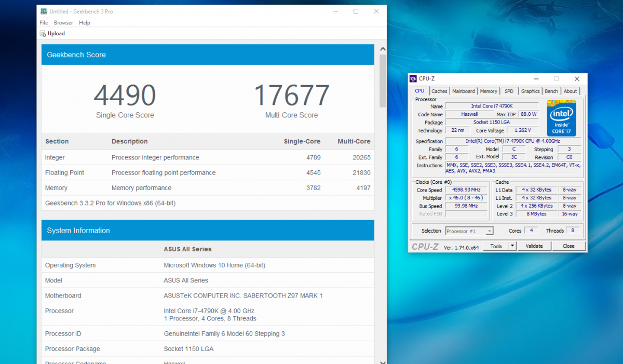Click the Ext. Model value 3C
Image resolution: width=623 pixels, height=364 pixels.
[514, 157]
